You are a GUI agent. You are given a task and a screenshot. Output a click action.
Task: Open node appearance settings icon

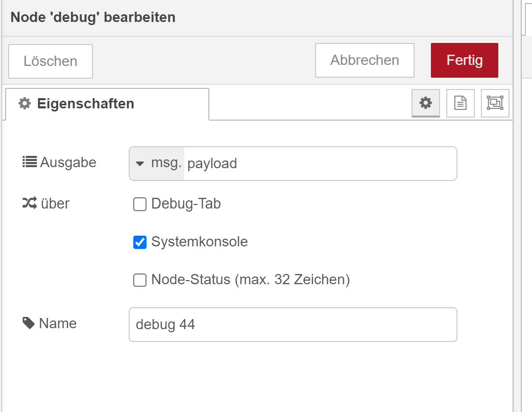point(495,103)
